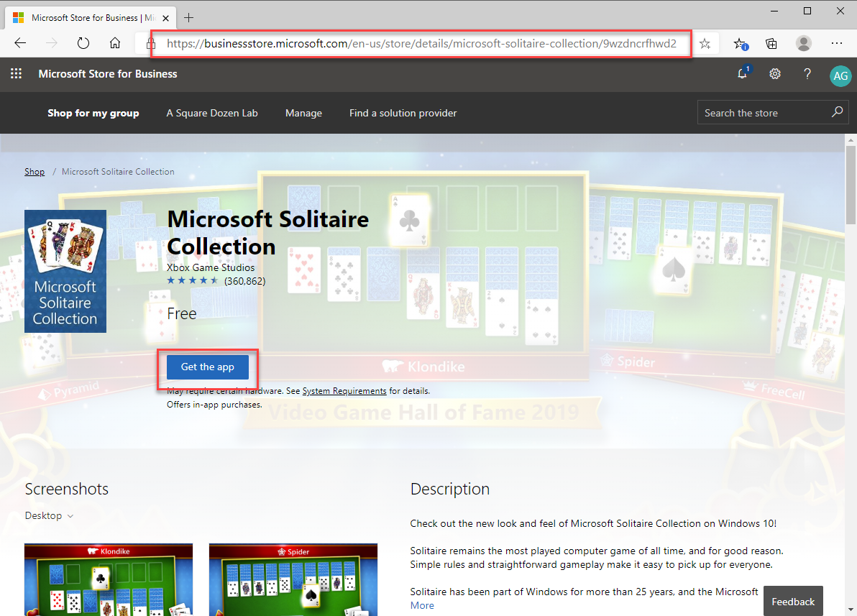
Task: Open notifications bell icon
Action: click(x=743, y=73)
